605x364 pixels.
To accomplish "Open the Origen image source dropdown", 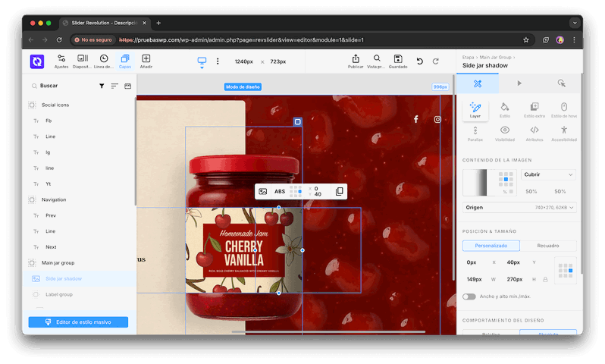I will coord(519,208).
